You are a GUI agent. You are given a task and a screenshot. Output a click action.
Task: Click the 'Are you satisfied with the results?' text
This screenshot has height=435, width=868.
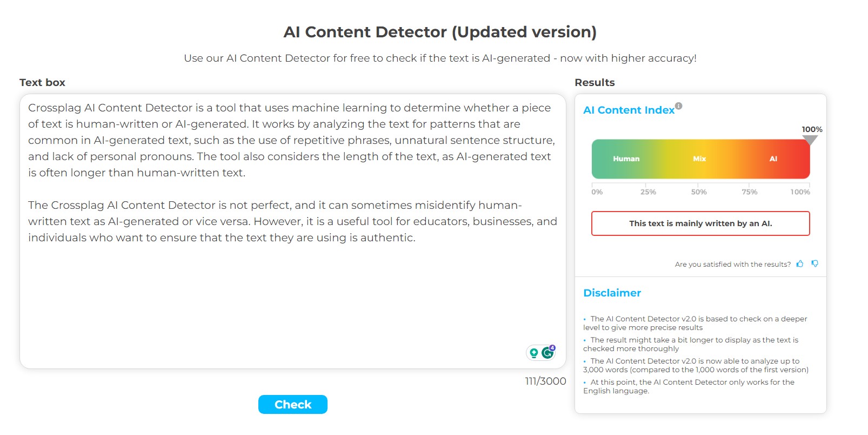[x=732, y=264]
